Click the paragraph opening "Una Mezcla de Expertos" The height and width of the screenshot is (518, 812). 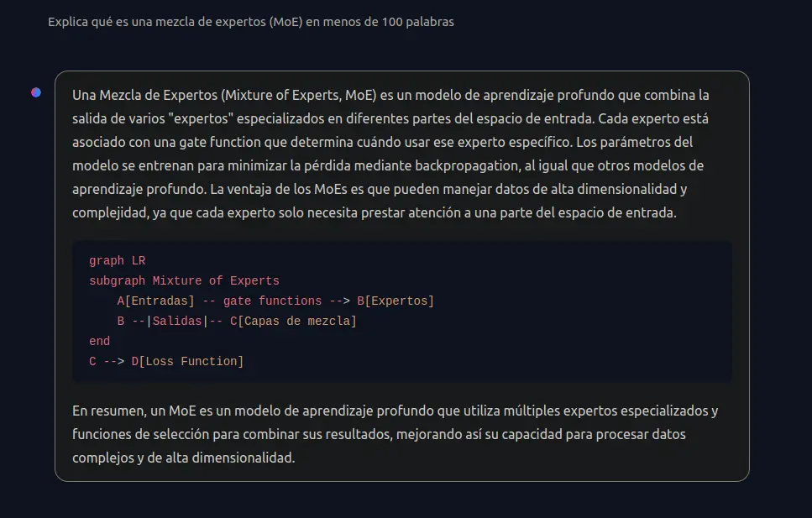390,154
